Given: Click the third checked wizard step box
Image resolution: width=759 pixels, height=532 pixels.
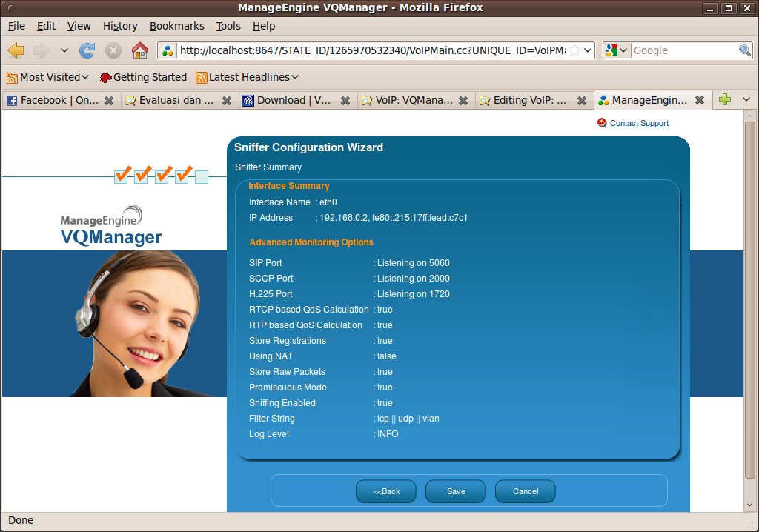Looking at the screenshot, I should [x=162, y=176].
